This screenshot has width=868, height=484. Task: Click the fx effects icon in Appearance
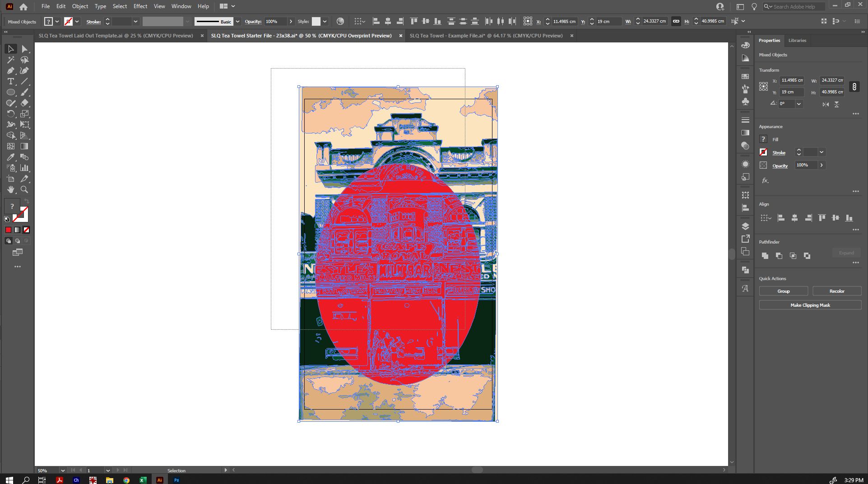coord(765,180)
